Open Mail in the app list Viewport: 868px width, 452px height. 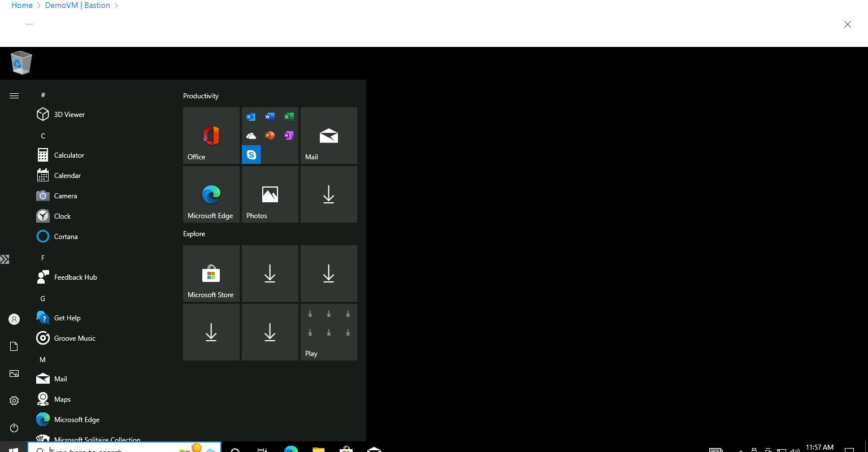pyautogui.click(x=96, y=379)
